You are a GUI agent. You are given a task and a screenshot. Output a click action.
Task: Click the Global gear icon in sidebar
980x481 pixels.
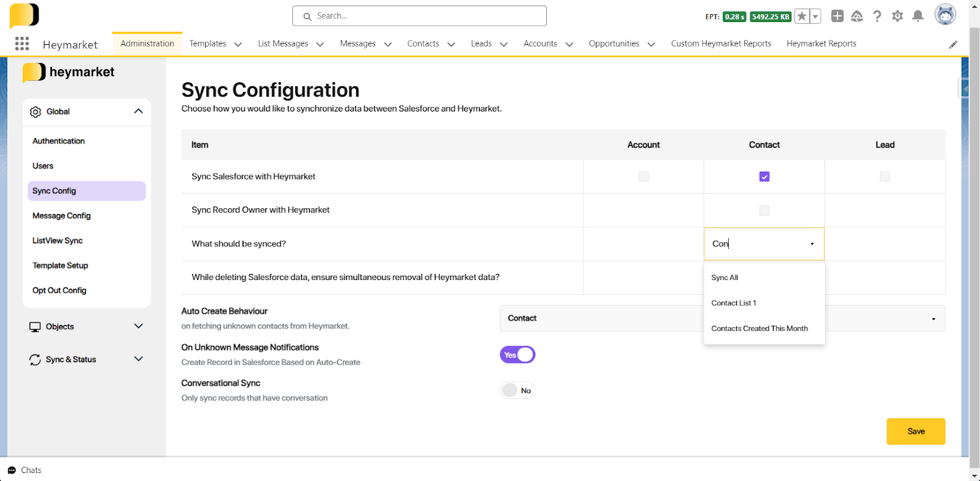36,112
